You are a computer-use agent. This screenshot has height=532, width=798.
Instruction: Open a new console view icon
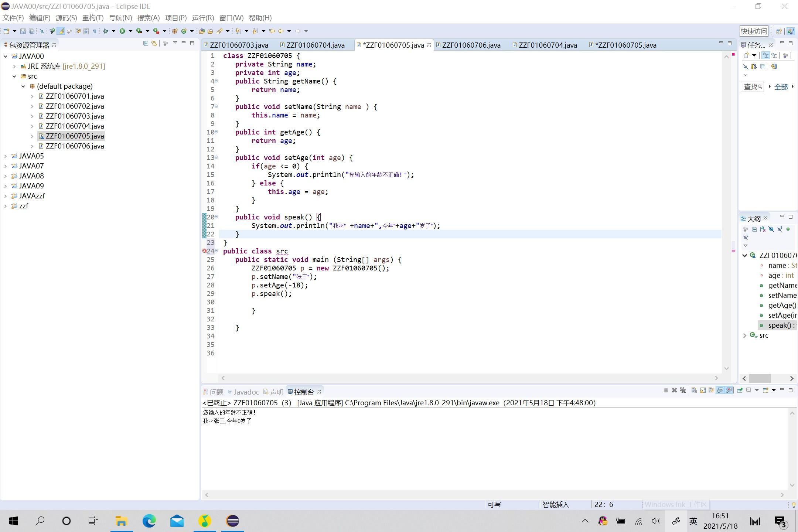765,390
